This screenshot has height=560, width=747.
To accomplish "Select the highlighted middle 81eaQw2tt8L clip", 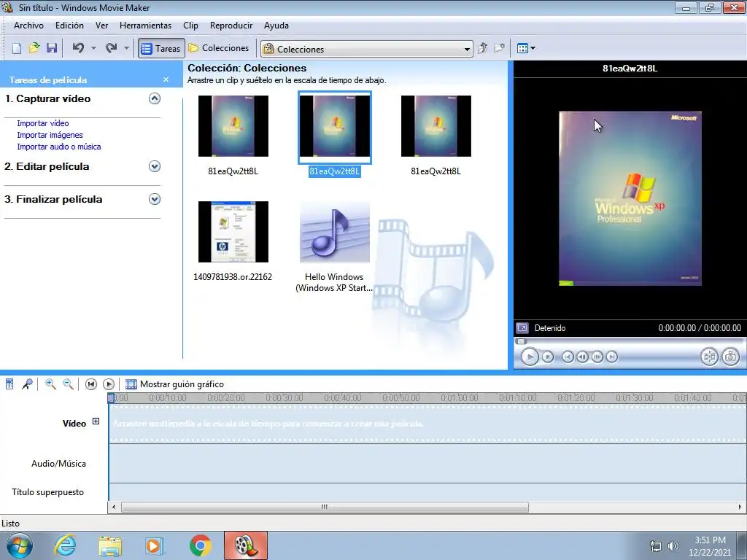I will (x=334, y=127).
